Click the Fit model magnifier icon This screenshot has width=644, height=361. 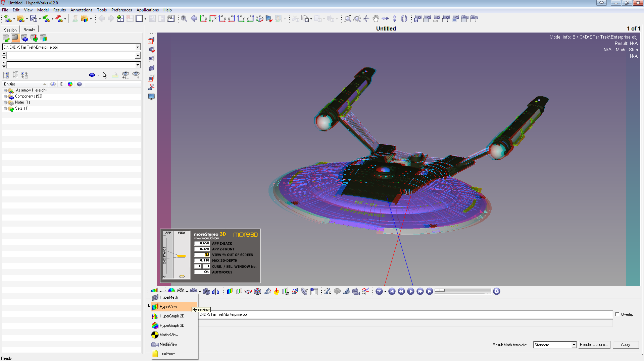[184, 19]
